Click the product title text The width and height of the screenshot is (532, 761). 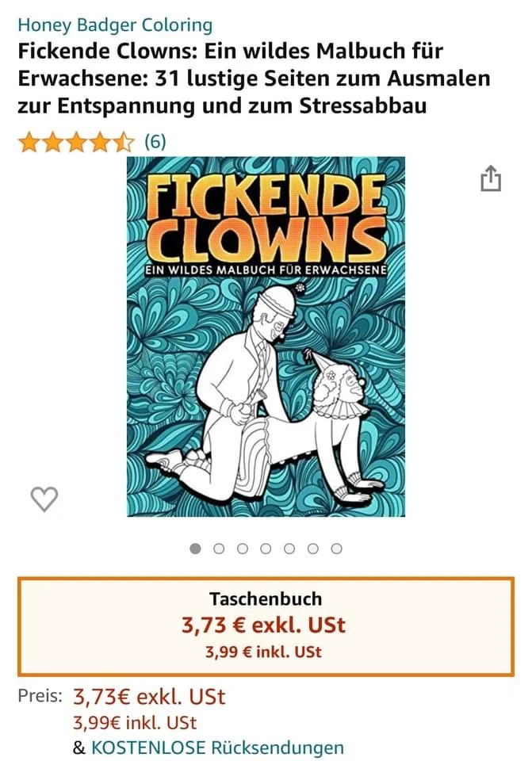254,78
